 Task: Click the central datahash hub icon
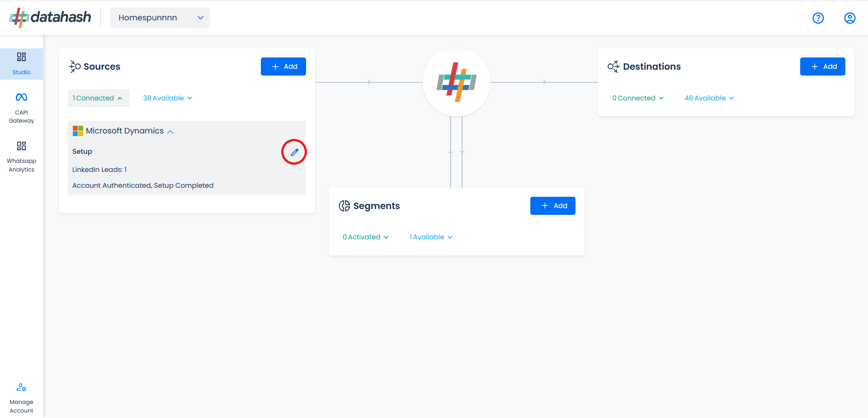[x=457, y=82]
